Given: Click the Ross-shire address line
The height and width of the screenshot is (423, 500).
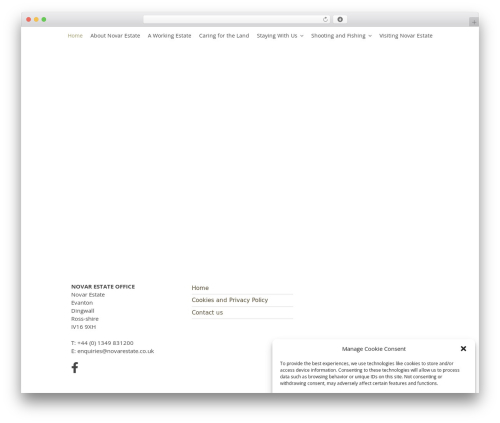Looking at the screenshot, I should tap(85, 319).
